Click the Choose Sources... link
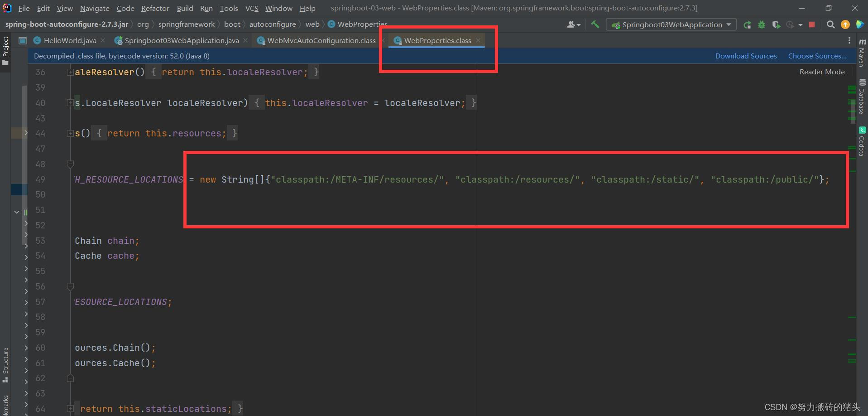Image resolution: width=868 pixels, height=416 pixels. tap(817, 56)
